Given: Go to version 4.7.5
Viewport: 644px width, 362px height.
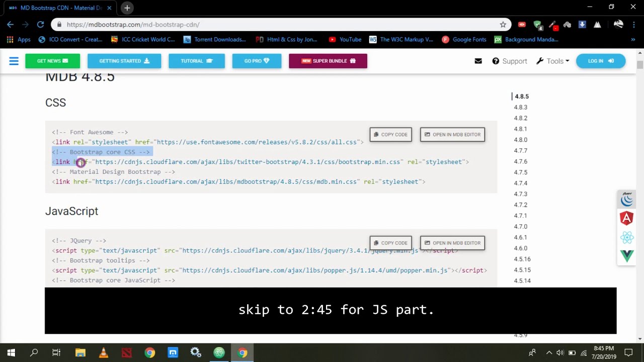Looking at the screenshot, I should pyautogui.click(x=520, y=172).
